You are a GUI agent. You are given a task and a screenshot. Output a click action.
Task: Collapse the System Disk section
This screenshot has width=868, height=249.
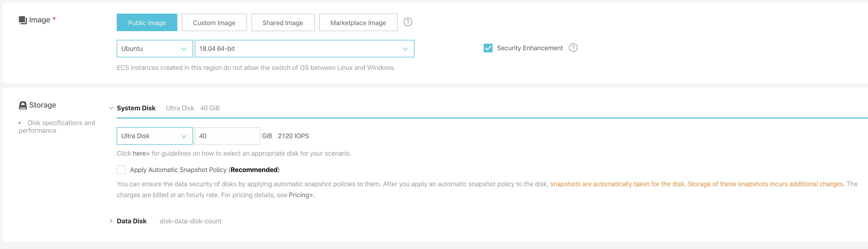click(x=111, y=108)
